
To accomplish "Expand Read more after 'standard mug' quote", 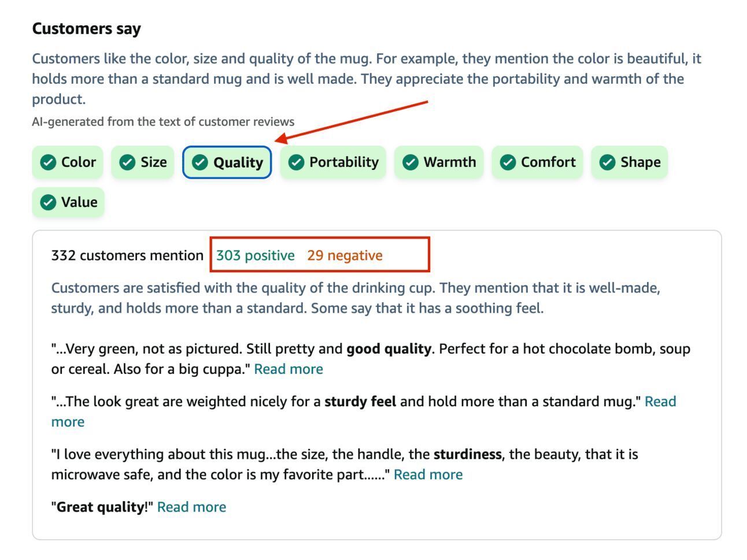I will [x=660, y=402].
